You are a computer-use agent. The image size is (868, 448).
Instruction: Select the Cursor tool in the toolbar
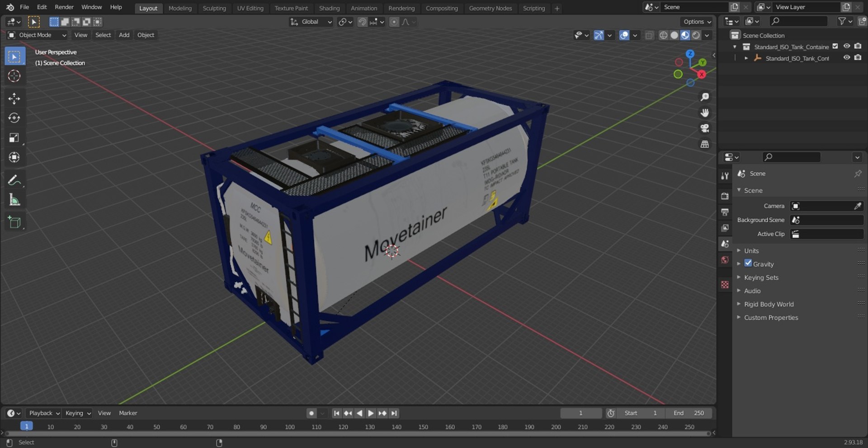coord(14,76)
